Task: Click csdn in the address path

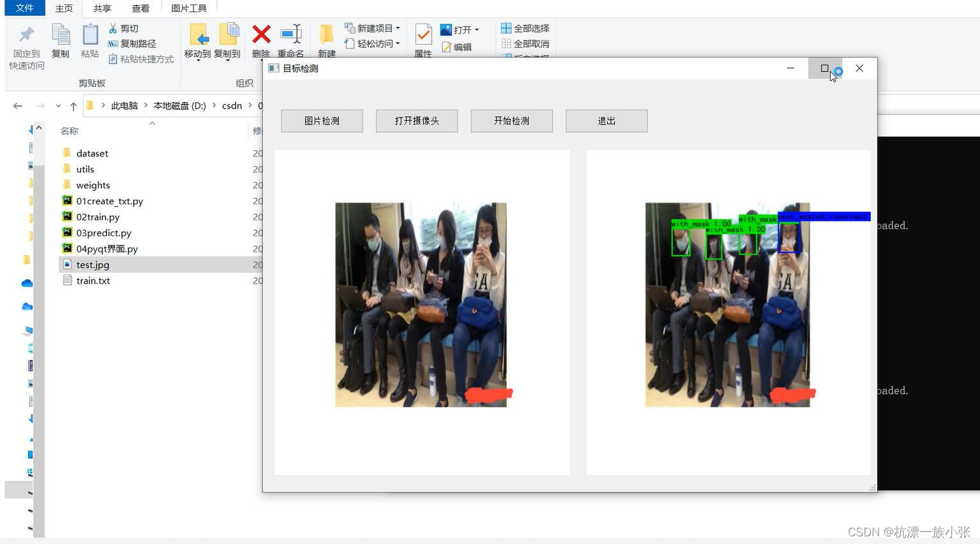Action: tap(232, 106)
